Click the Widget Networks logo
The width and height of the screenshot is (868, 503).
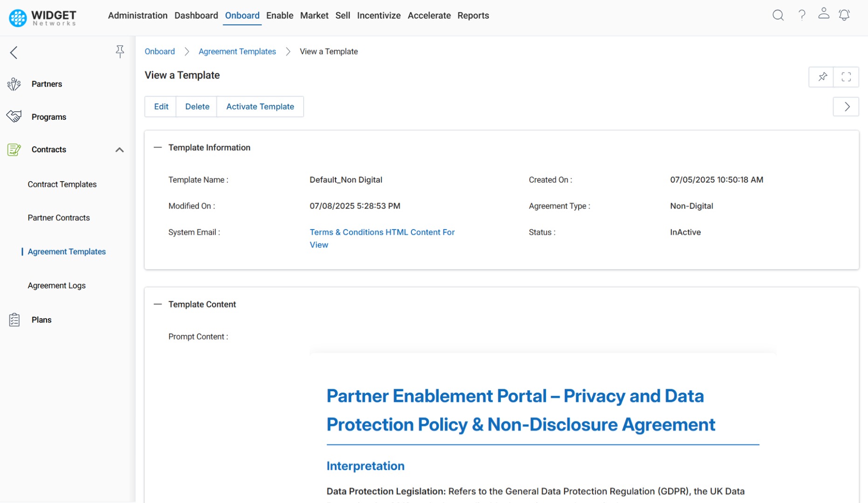(42, 18)
